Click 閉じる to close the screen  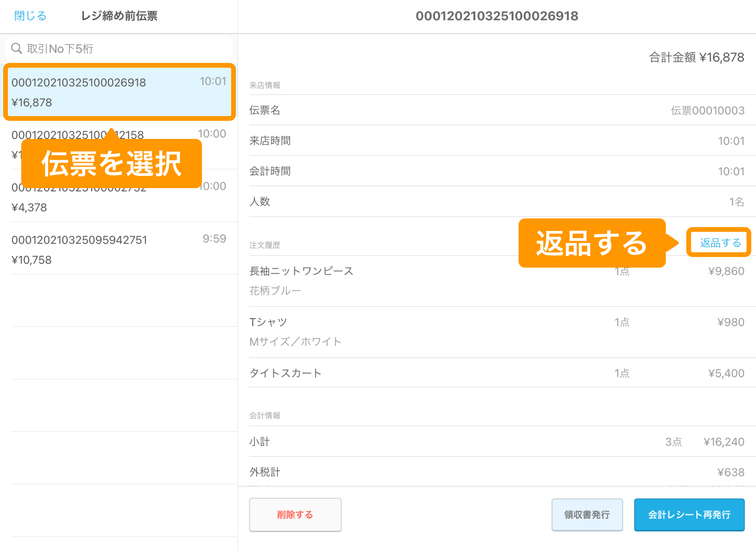pos(30,16)
